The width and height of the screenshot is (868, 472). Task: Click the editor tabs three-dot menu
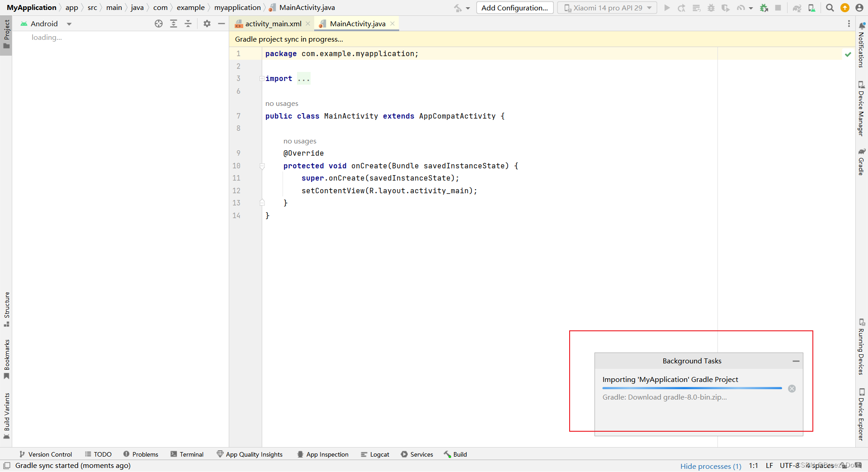point(849,24)
